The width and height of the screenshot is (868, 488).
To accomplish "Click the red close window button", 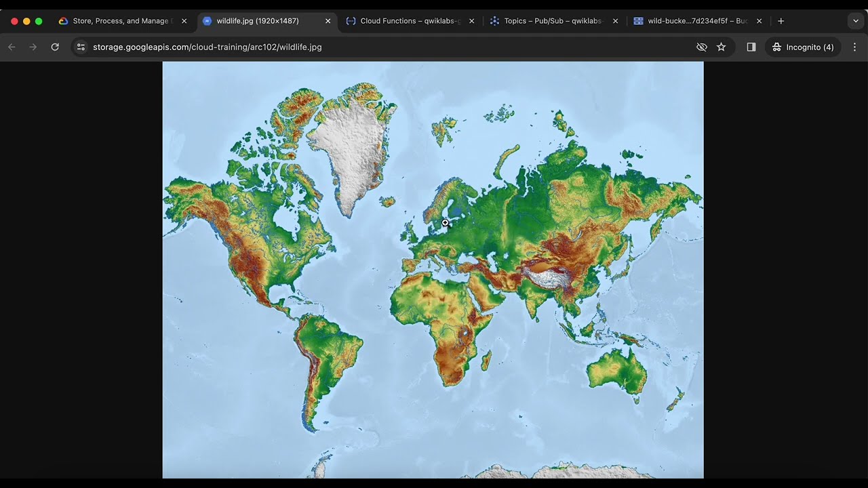I will click(14, 21).
